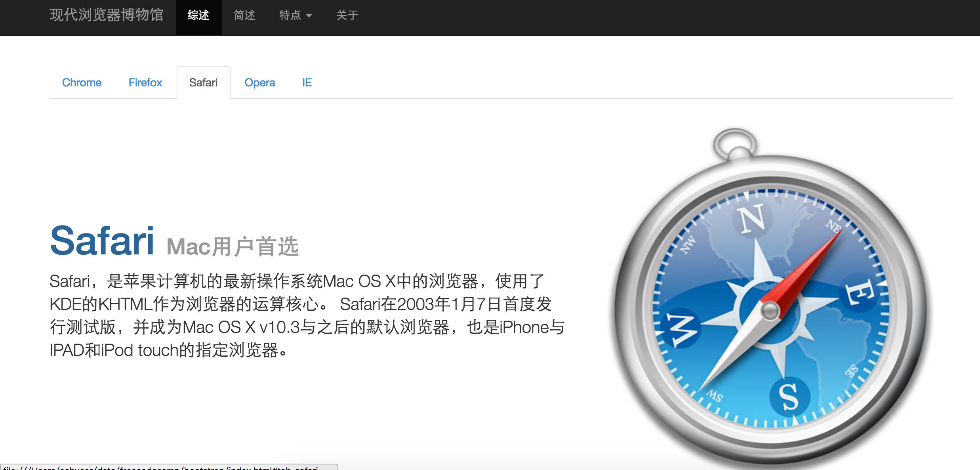
Task: Open the 特点 navigation menu
Action: [x=290, y=15]
